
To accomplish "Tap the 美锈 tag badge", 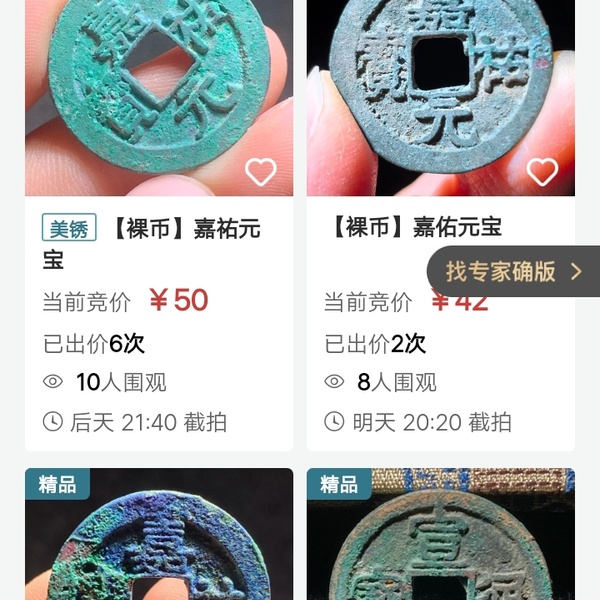I will tap(69, 227).
